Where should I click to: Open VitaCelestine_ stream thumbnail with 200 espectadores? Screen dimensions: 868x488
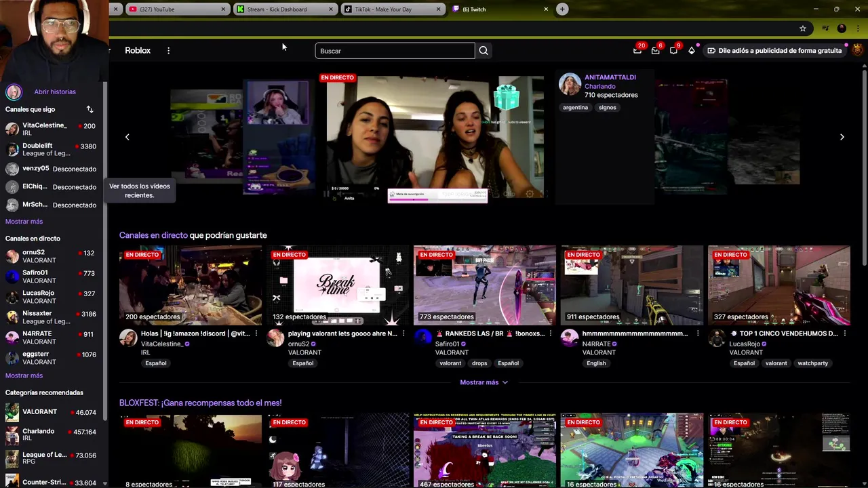pos(191,285)
